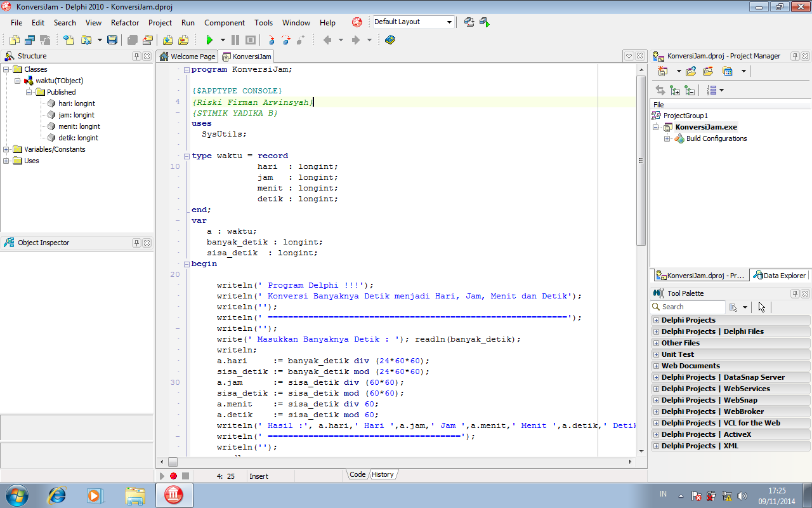The image size is (812, 508).
Task: Click the Save icon in the toolbar
Action: [x=112, y=40]
